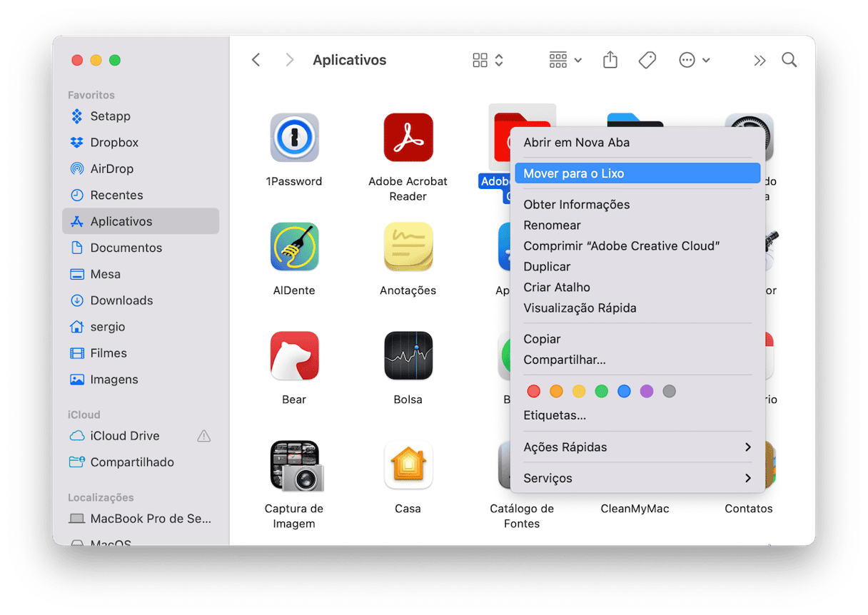The height and width of the screenshot is (615, 868).
Task: Select the Captura de Imagem icon
Action: click(x=294, y=464)
